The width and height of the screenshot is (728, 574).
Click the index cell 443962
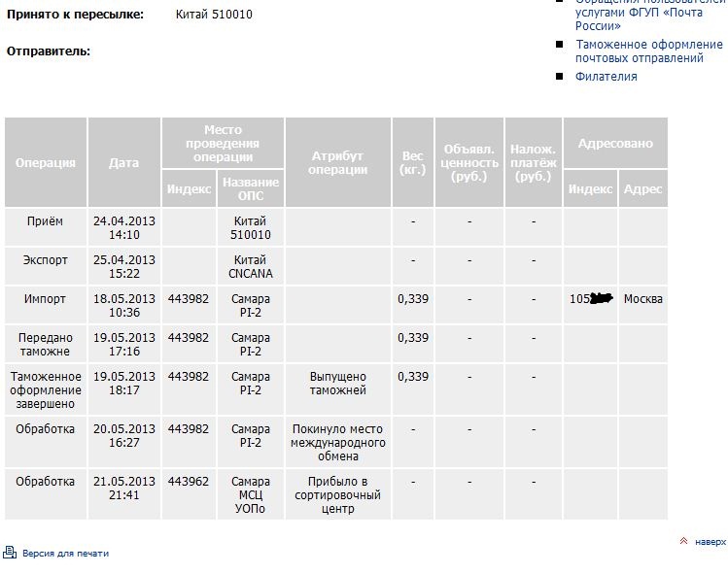click(189, 494)
